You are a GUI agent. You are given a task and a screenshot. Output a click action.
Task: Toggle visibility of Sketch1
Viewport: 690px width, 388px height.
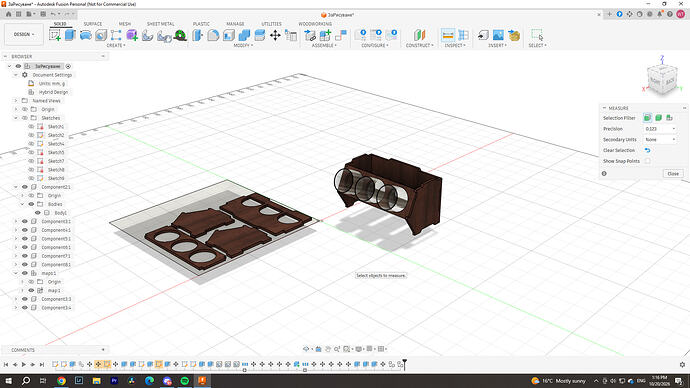point(31,127)
